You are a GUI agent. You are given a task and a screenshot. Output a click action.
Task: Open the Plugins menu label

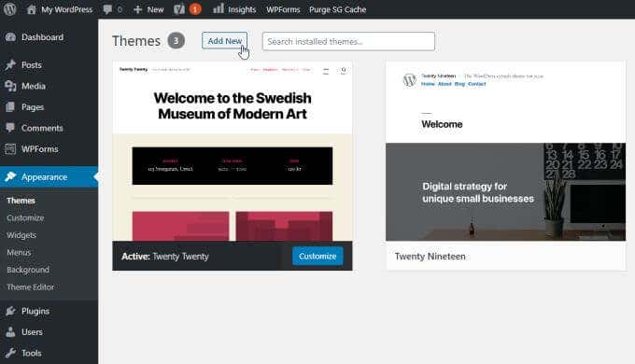pyautogui.click(x=35, y=311)
